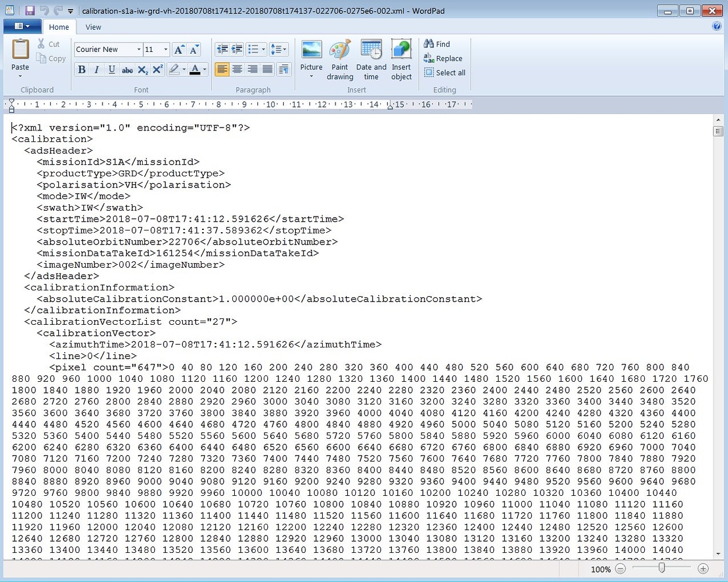
Task: Click the vertical scrollbar thumb
Action: tap(718, 131)
